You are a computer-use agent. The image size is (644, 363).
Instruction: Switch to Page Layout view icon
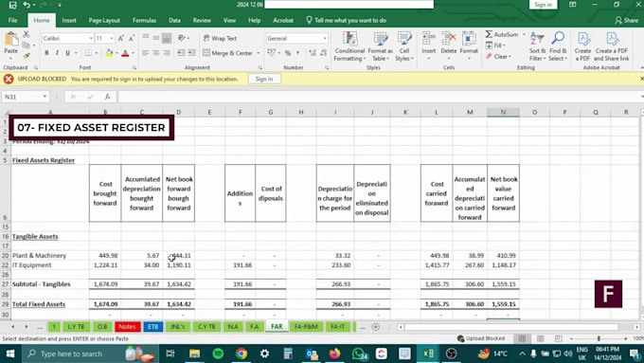tap(541, 338)
